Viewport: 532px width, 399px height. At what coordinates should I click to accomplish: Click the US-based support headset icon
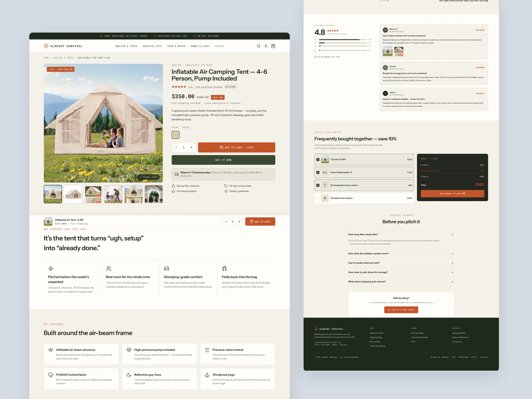(173, 191)
